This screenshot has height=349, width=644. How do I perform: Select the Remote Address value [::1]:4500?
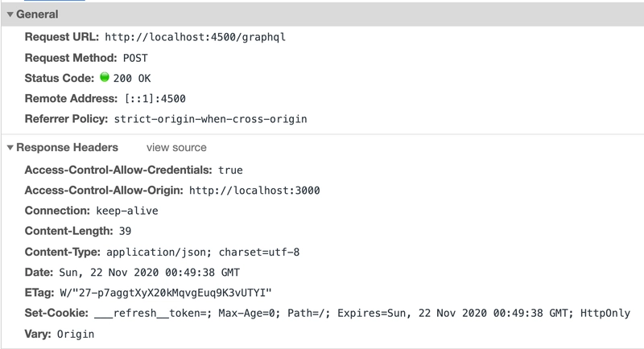[x=155, y=99]
